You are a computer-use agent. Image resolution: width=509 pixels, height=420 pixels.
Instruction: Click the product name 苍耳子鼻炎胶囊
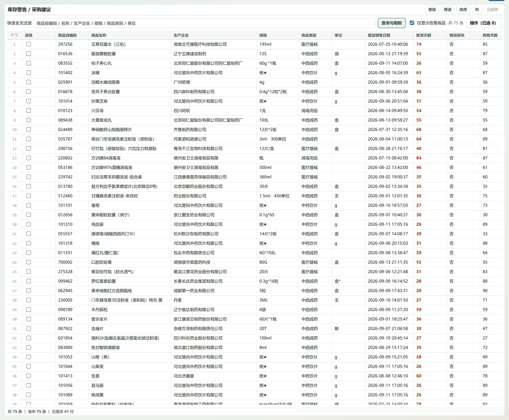coord(106,92)
